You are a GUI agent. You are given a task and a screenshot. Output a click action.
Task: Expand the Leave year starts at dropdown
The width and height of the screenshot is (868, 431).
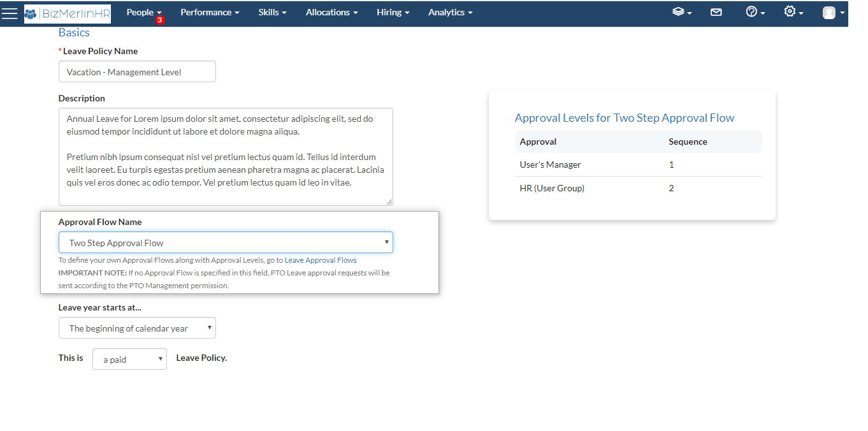click(x=137, y=328)
